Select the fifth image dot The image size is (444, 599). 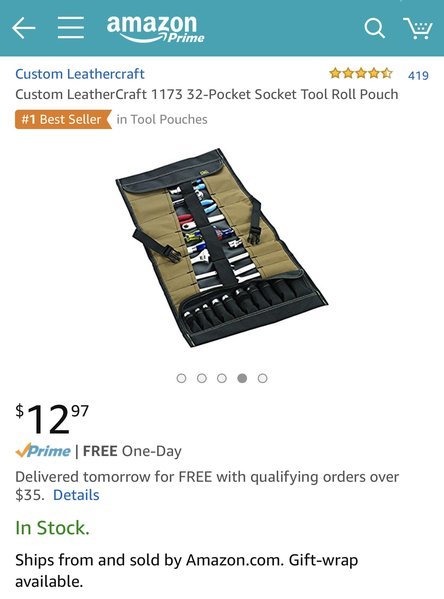point(262,378)
